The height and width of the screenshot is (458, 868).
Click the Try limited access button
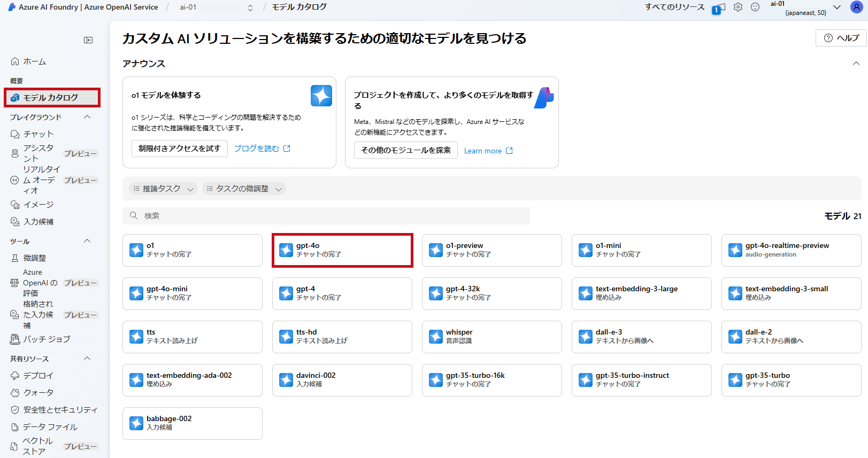point(180,149)
